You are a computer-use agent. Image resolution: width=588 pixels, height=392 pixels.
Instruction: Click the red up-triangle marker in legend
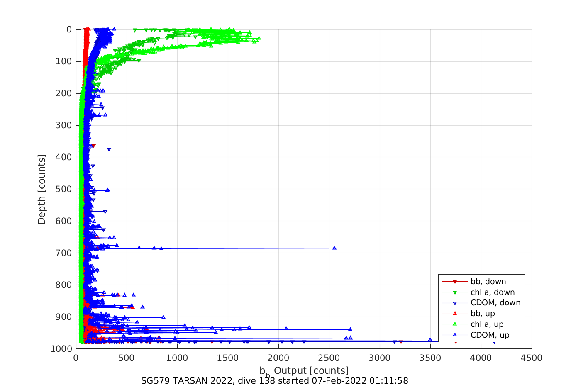pyautogui.click(x=455, y=314)
